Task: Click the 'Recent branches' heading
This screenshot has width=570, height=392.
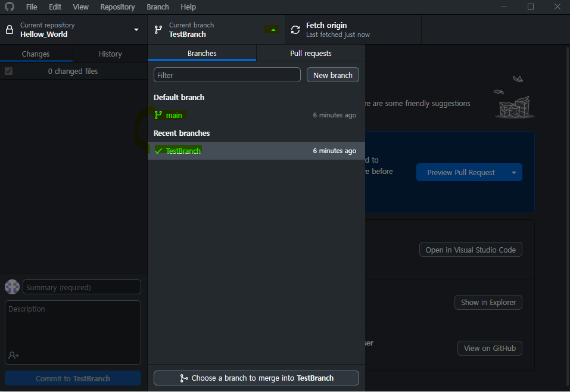Action: [182, 133]
